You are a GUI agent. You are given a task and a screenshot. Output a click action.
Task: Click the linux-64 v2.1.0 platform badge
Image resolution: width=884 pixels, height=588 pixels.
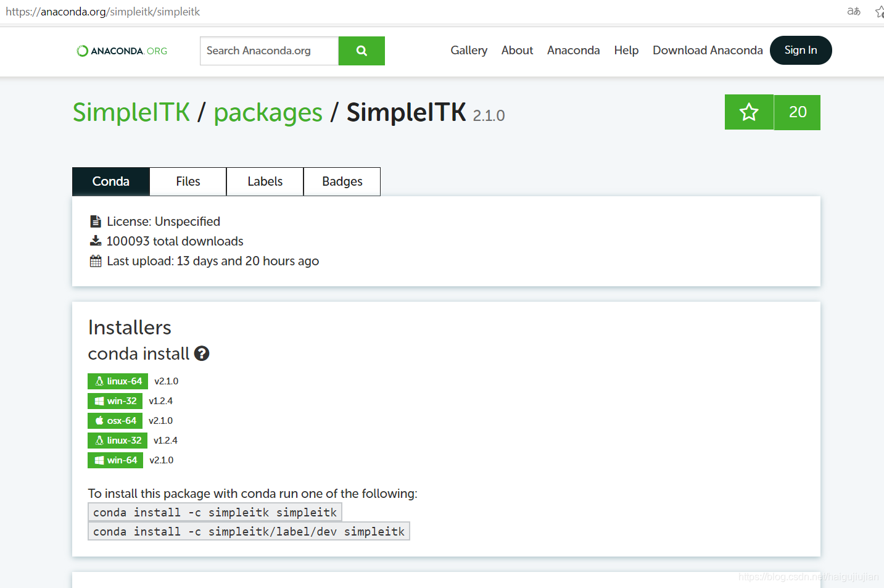(117, 381)
